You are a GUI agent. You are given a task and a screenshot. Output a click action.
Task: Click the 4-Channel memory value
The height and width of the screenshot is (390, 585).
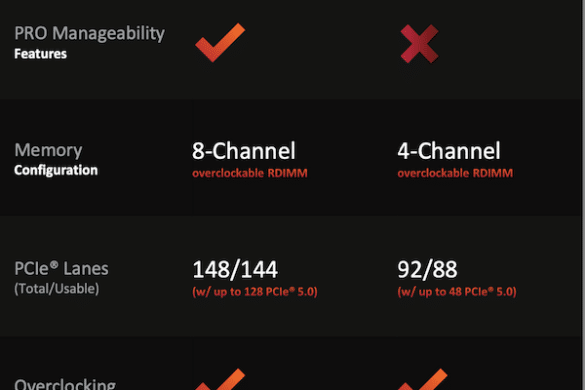(x=449, y=151)
